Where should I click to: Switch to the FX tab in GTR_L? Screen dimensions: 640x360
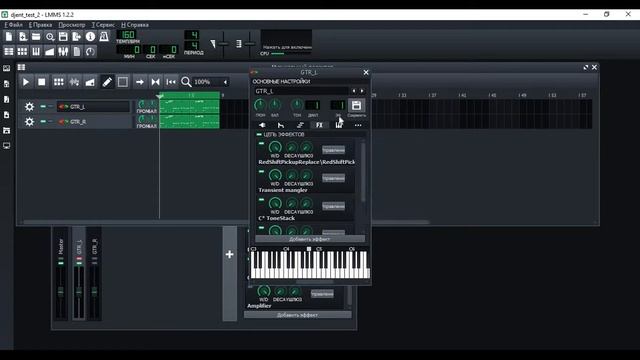(x=319, y=125)
